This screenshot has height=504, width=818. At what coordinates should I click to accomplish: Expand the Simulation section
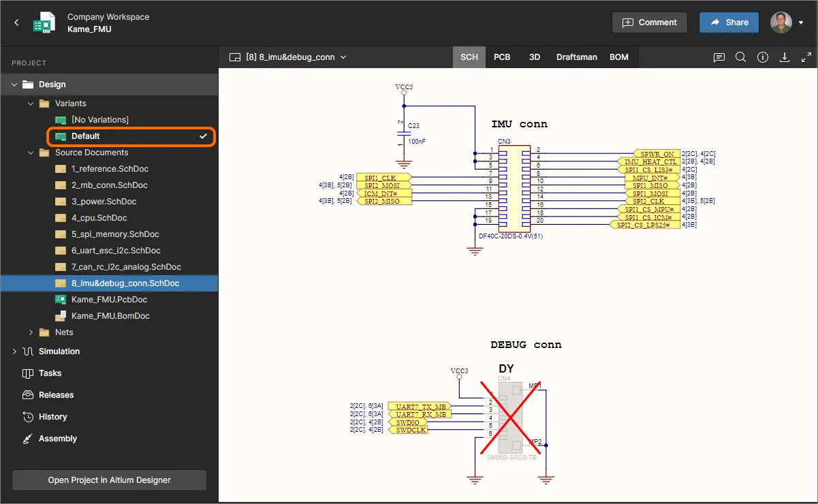click(x=14, y=351)
